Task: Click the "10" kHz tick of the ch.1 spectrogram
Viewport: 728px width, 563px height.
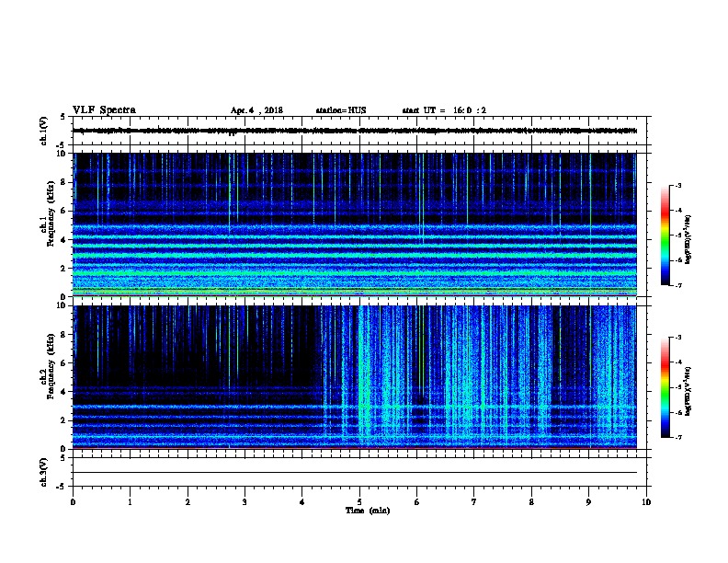Action: (63, 154)
